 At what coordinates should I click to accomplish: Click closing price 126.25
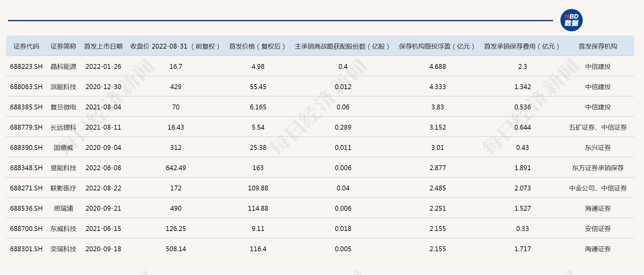[176, 229]
